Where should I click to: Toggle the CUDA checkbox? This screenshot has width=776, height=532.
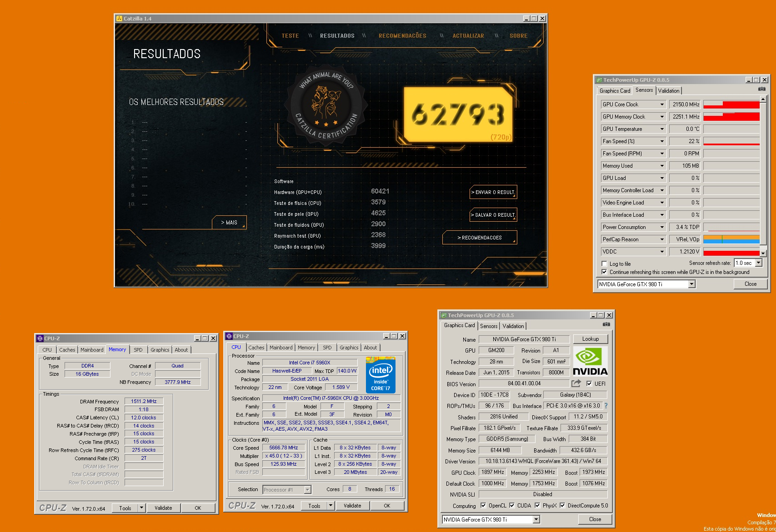(x=512, y=505)
